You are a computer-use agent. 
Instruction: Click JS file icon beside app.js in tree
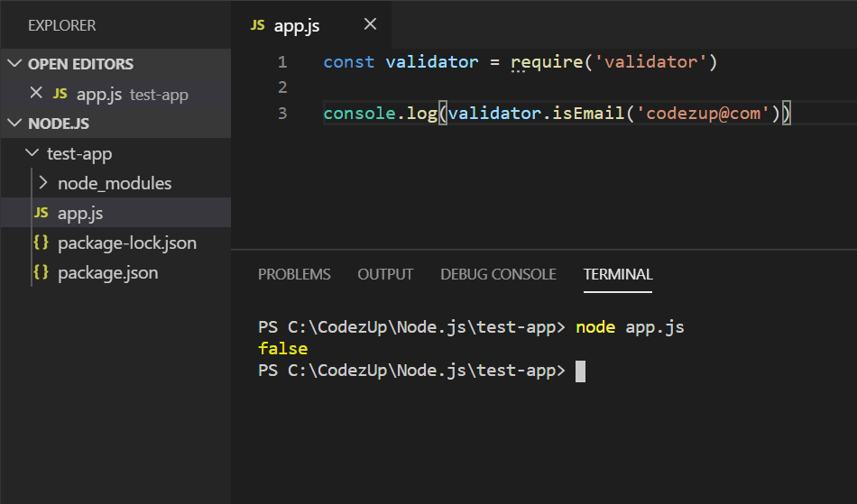[41, 213]
